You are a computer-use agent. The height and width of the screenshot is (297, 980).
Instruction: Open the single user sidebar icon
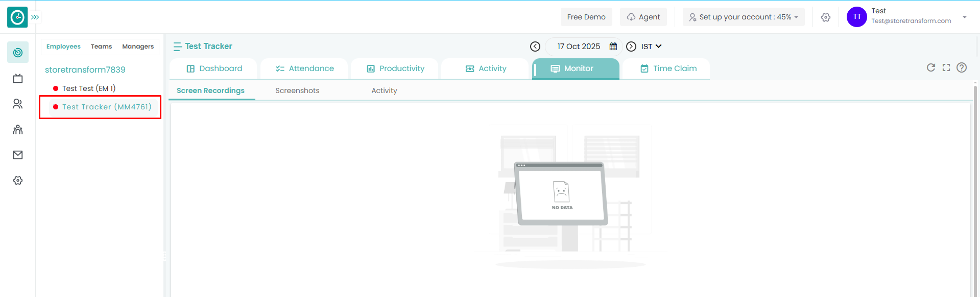pyautogui.click(x=18, y=104)
